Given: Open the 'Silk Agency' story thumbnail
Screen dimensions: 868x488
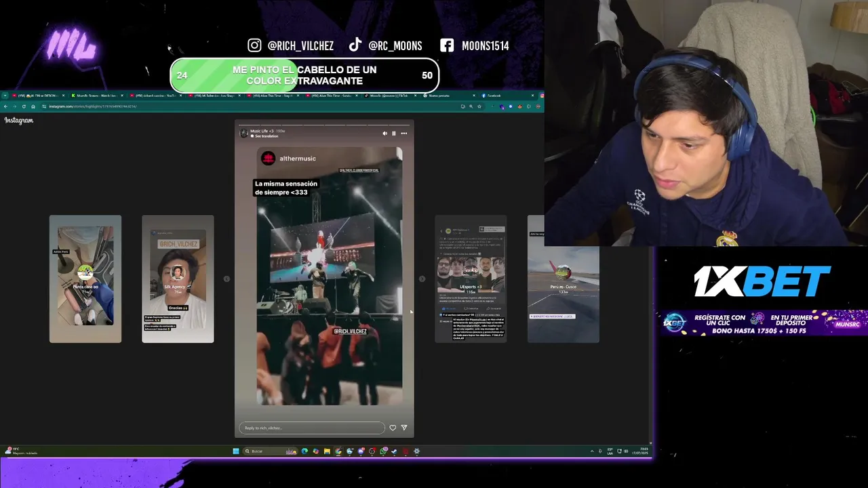Looking at the screenshot, I should tap(178, 279).
